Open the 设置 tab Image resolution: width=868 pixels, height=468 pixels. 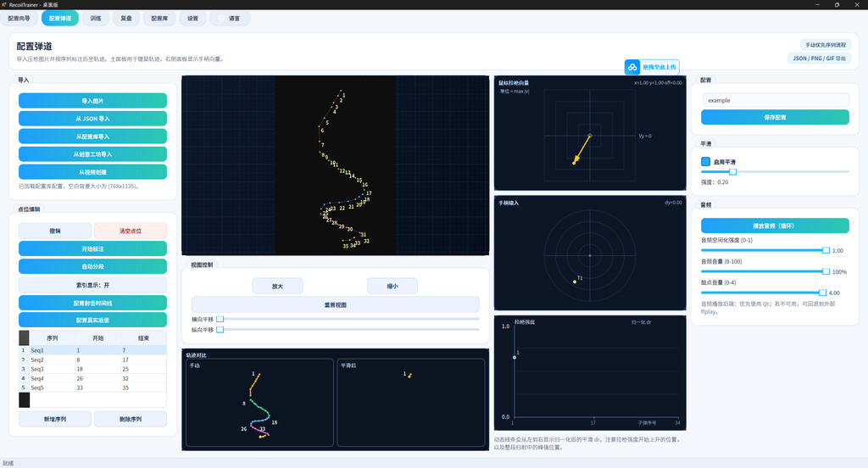192,19
